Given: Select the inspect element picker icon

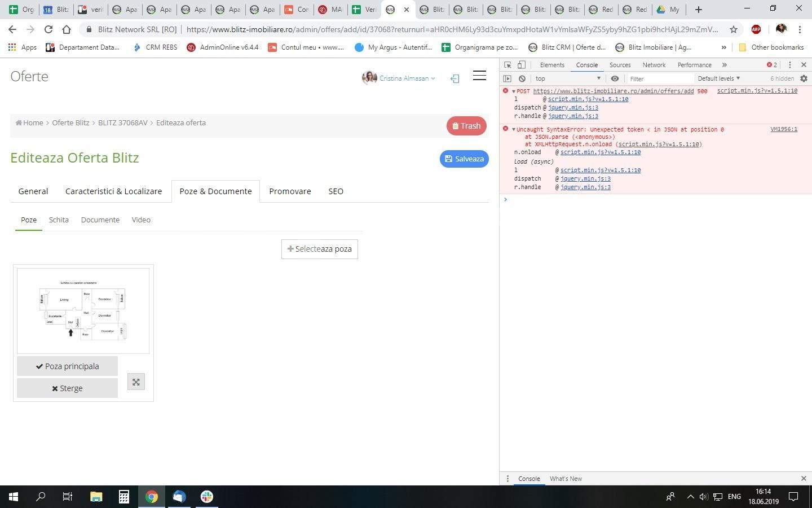Looking at the screenshot, I should coord(507,65).
